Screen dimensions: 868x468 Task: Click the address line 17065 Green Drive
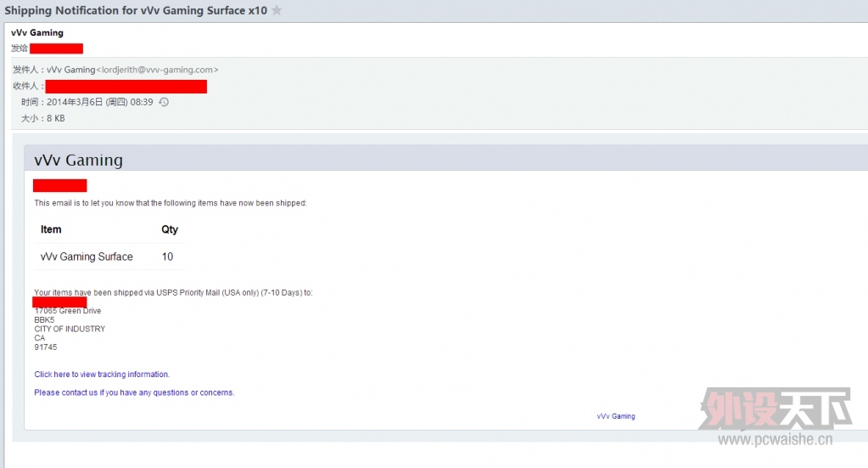(68, 311)
